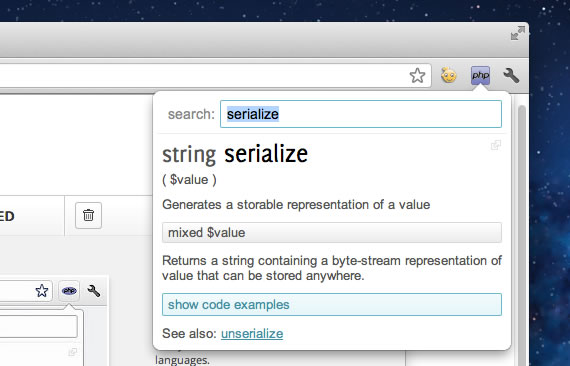Screen dimensions: 570x366
Task: Click the small wrench in nested screenshot
Action: coord(94,291)
